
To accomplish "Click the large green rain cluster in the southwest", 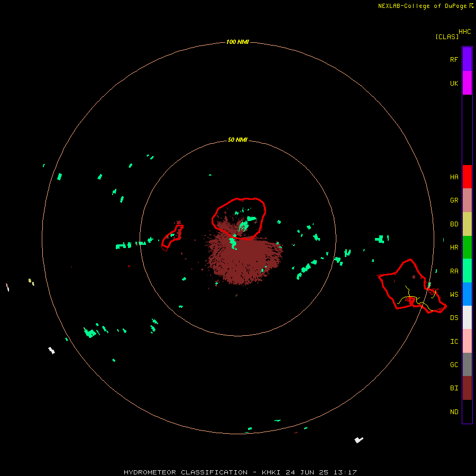I will (x=90, y=333).
